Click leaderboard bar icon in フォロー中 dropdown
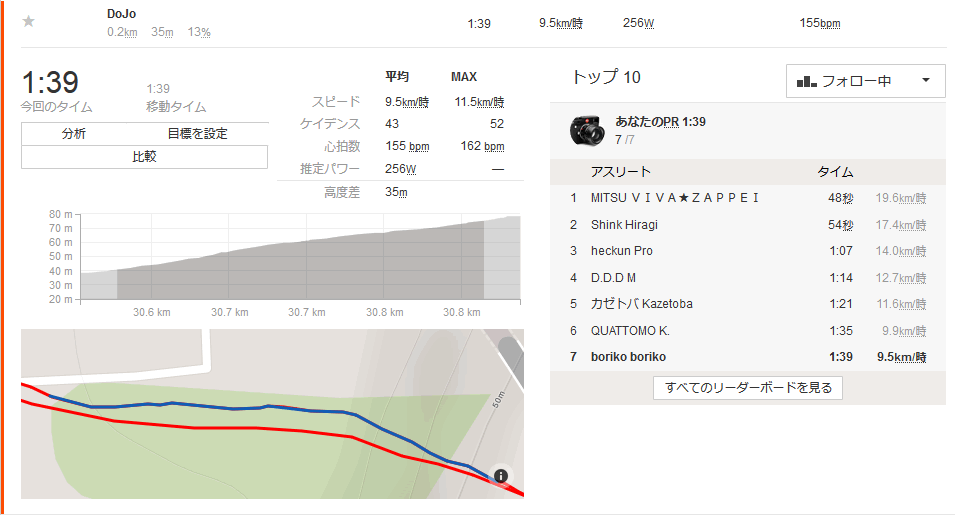 point(806,81)
